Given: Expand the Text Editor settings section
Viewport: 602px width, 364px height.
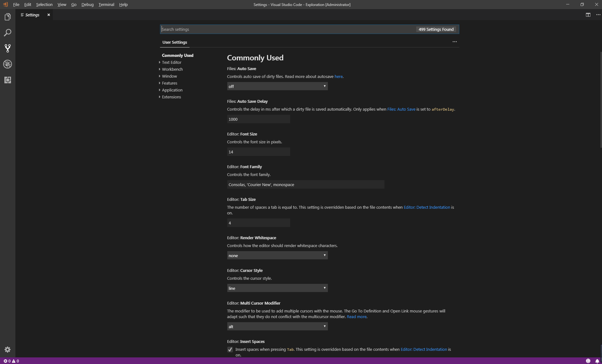Looking at the screenshot, I should (171, 62).
